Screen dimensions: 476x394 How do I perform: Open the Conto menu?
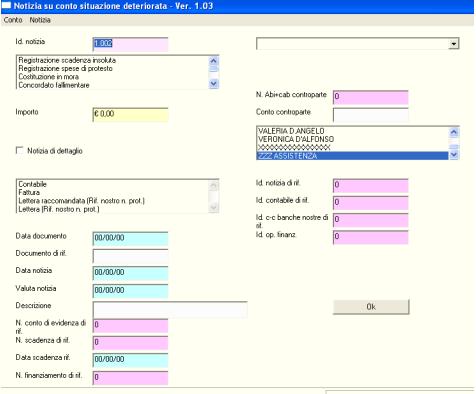coord(13,20)
